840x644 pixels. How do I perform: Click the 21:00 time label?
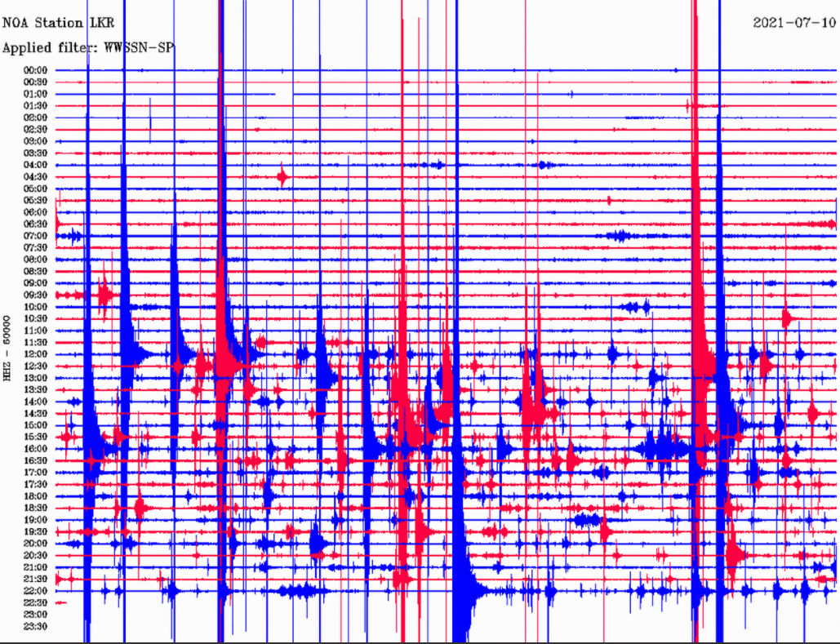click(x=34, y=567)
